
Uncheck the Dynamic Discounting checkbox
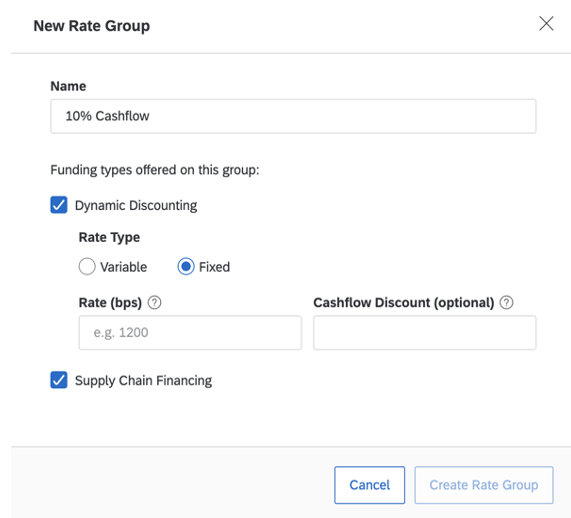pyautogui.click(x=59, y=205)
